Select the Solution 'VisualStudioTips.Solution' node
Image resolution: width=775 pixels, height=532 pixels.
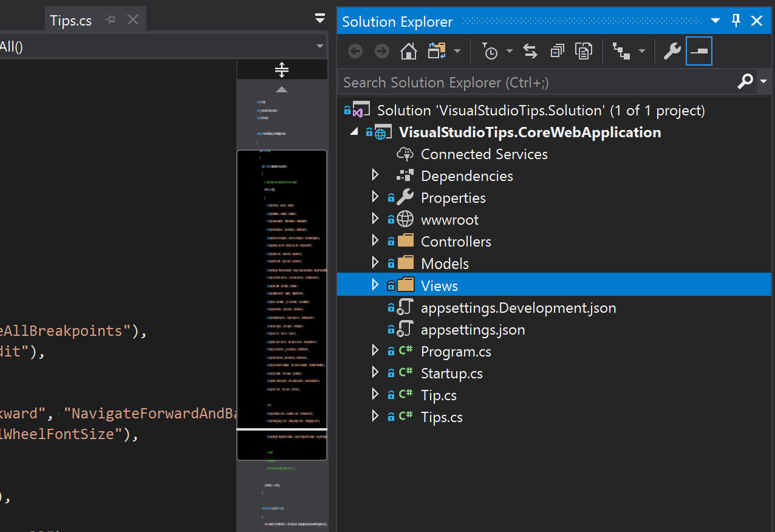tap(541, 111)
